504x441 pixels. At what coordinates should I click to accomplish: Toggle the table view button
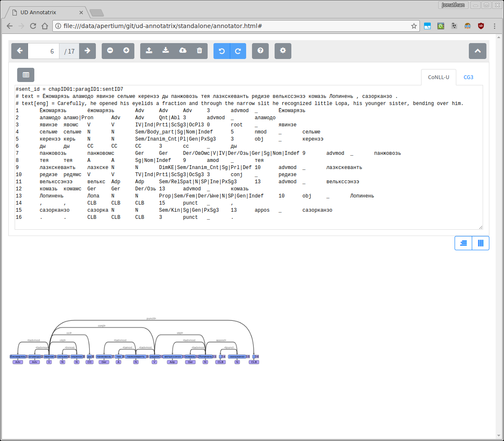coord(26,75)
